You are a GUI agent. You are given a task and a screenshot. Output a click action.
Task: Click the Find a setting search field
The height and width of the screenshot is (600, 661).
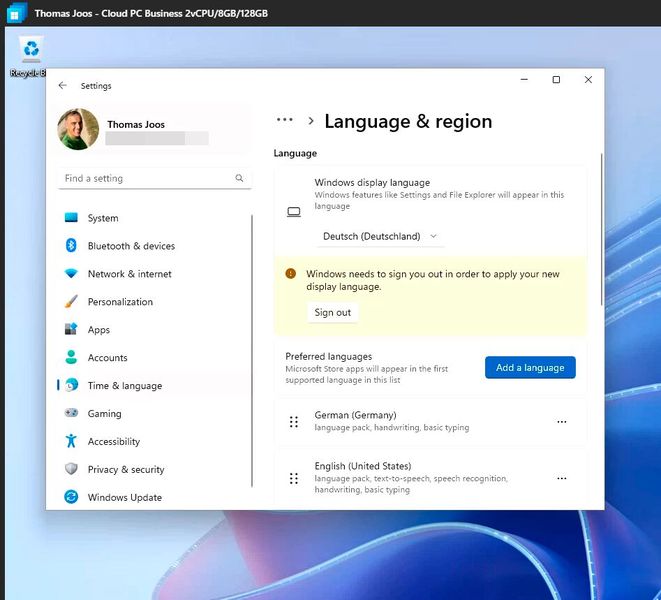(154, 178)
